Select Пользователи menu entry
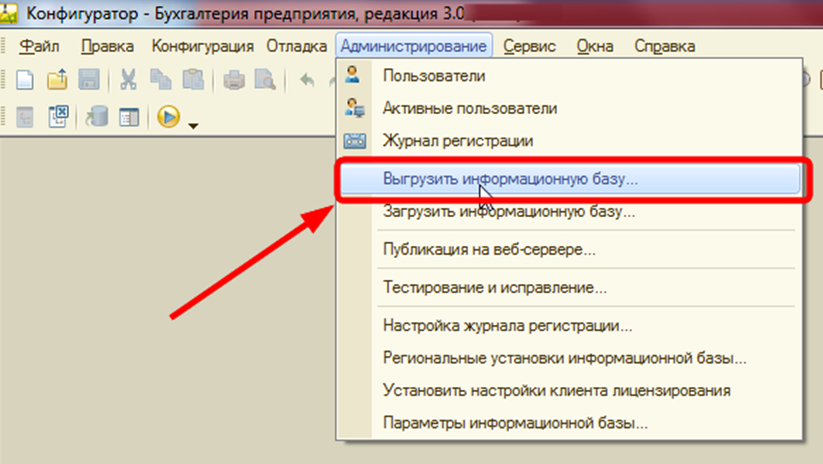The image size is (823, 464). 569,76
